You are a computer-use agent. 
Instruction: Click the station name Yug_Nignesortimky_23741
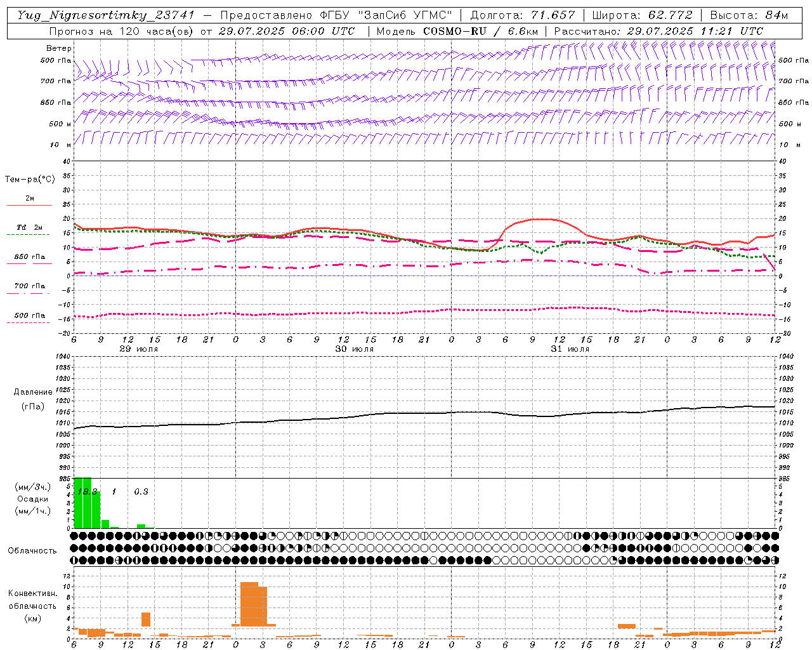click(x=107, y=15)
